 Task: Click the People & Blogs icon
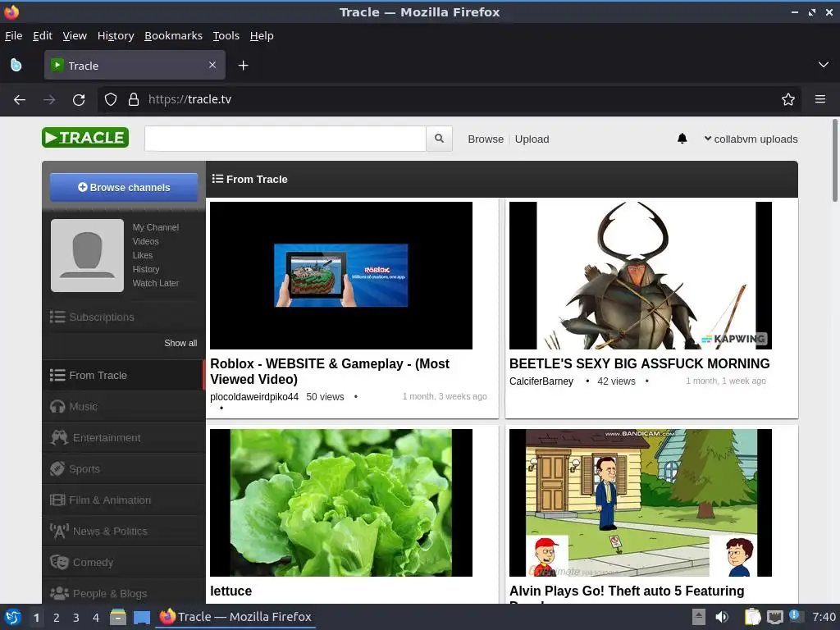59,593
